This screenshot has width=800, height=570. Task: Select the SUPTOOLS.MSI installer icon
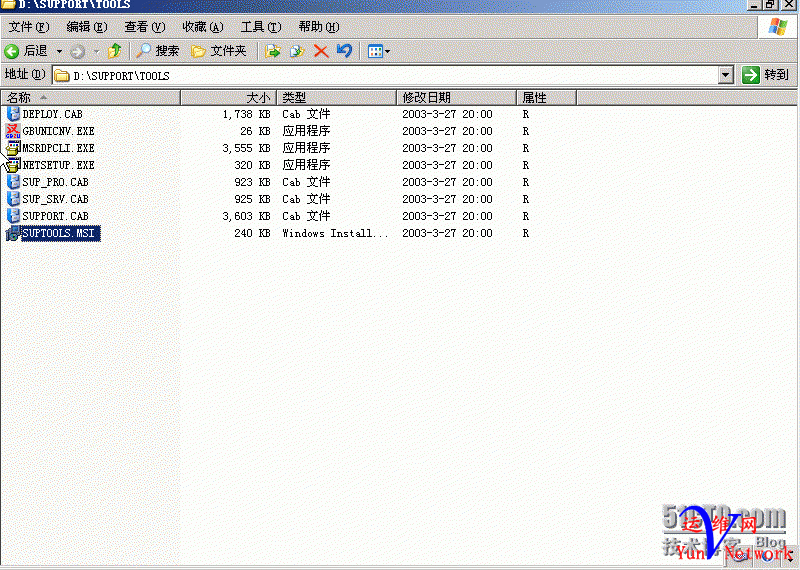pyautogui.click(x=13, y=233)
